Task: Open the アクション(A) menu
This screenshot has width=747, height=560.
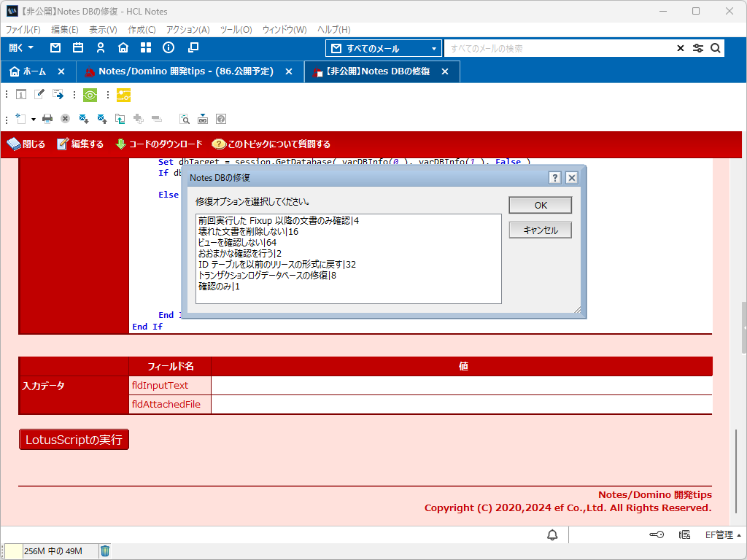Action: (x=187, y=30)
